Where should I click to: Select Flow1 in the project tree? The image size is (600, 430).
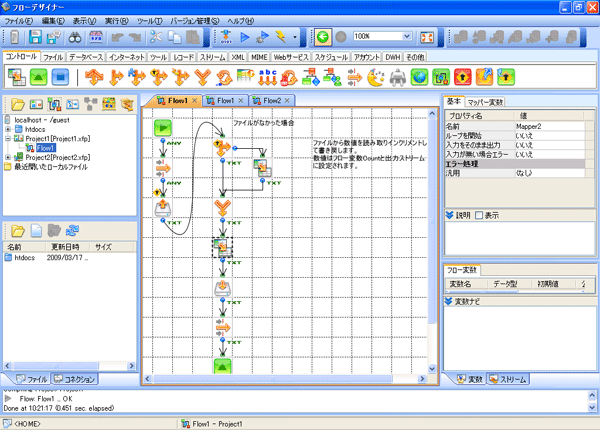[x=46, y=148]
